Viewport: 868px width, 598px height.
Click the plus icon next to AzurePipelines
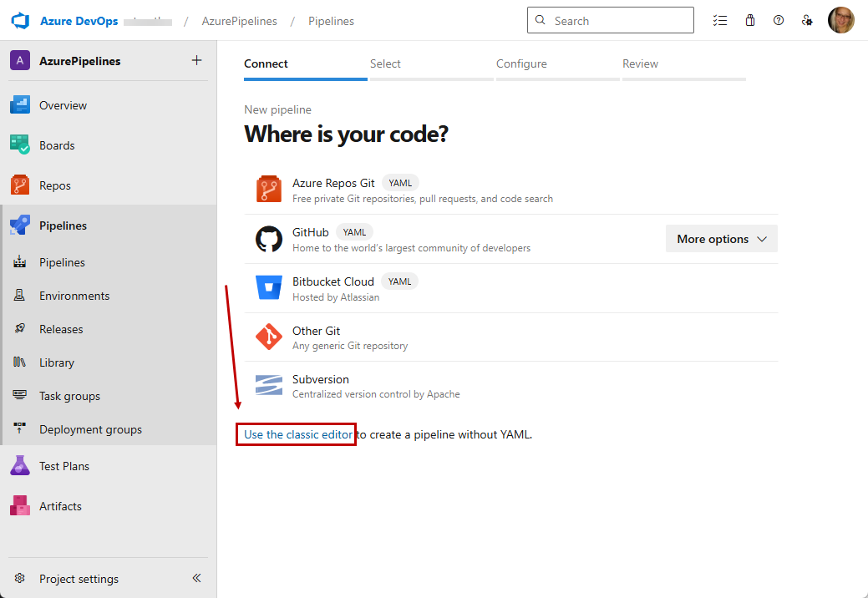[196, 60]
